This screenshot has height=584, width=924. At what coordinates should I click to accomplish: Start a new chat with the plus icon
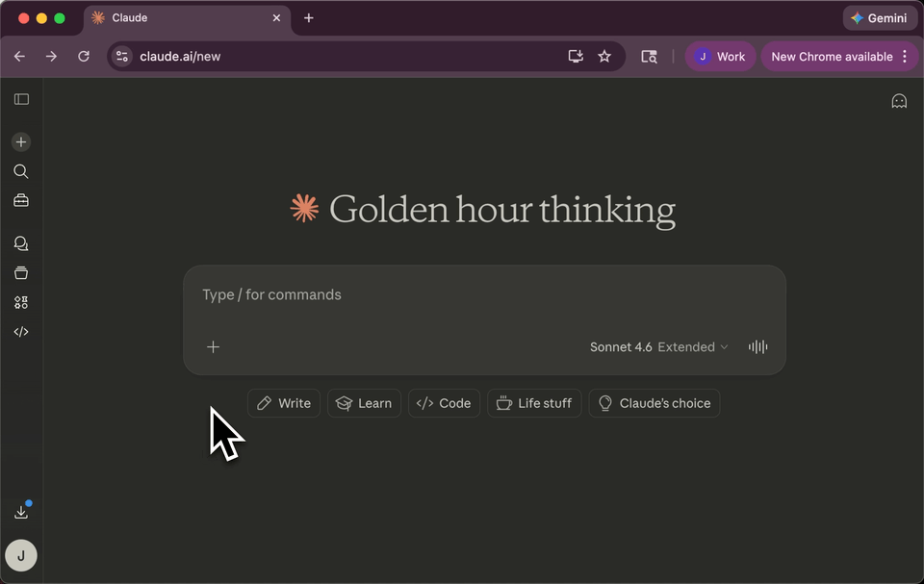pyautogui.click(x=21, y=141)
